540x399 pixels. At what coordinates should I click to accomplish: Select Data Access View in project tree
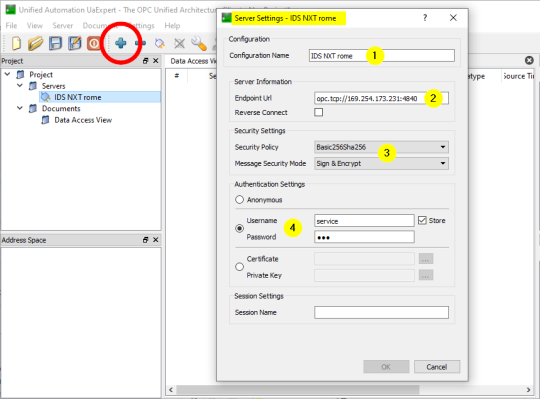point(83,120)
